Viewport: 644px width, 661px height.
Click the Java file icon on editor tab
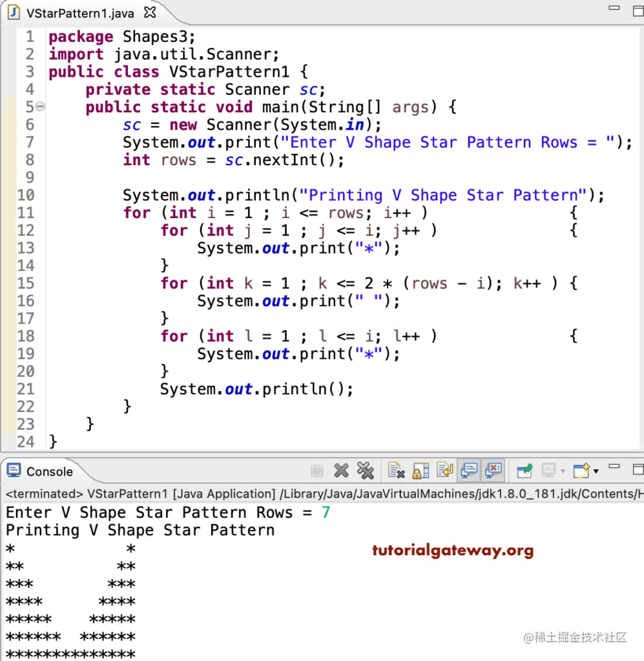click(14, 12)
